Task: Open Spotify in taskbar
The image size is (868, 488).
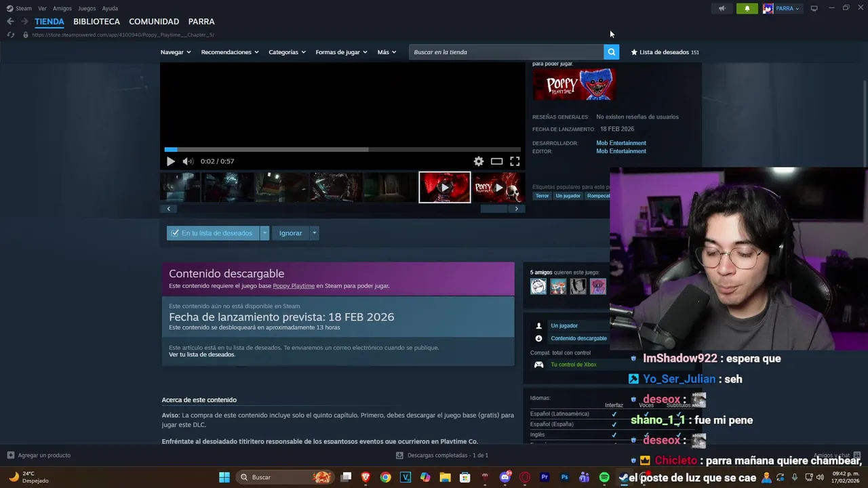Action: point(604,477)
